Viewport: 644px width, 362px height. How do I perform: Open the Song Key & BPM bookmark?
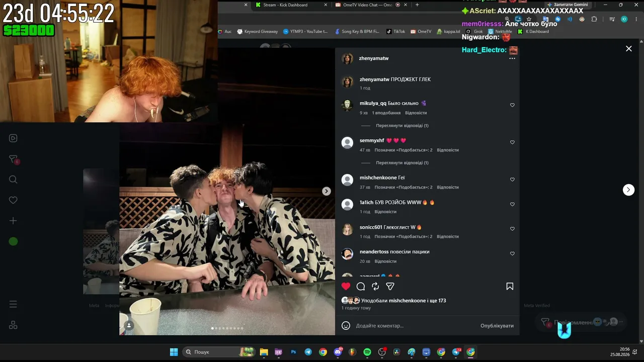coord(357,32)
